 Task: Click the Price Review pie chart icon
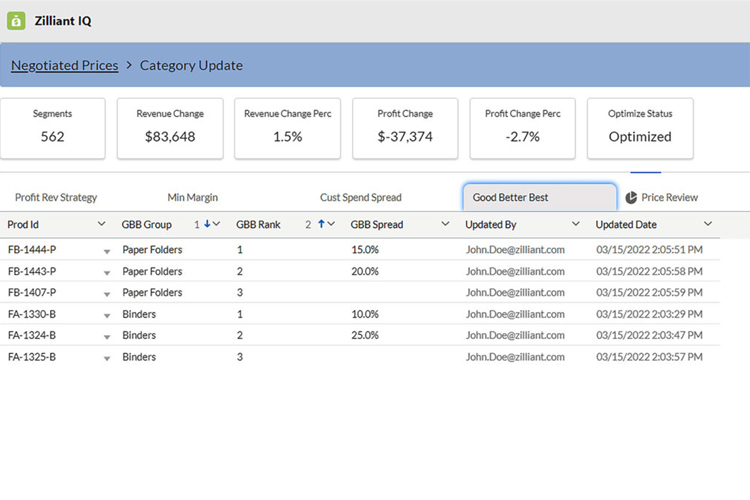click(632, 198)
